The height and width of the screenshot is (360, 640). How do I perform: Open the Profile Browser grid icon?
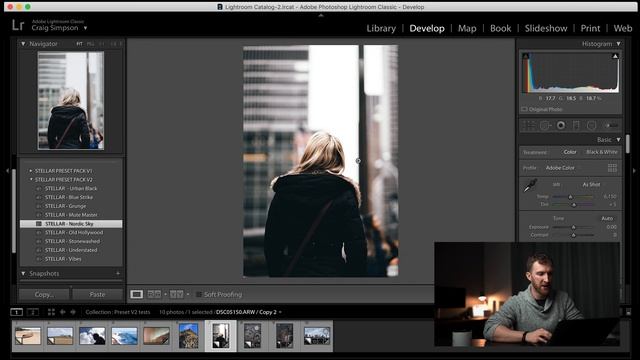[612, 168]
